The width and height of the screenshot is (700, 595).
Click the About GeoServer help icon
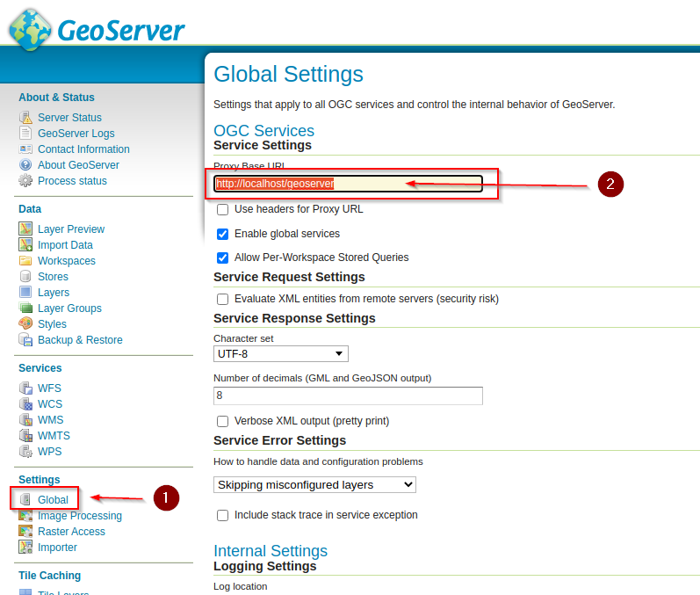point(25,165)
